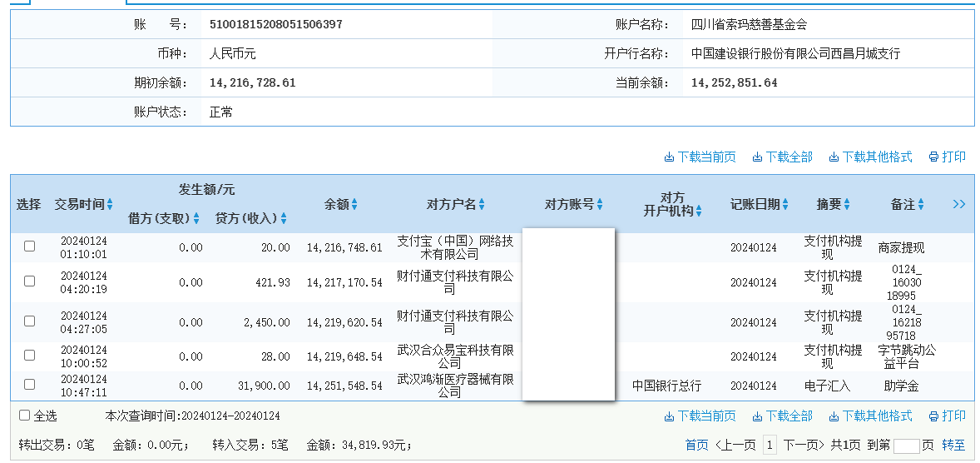Click counterparty 支付宝（中国）网络技术有限公司
The image size is (980, 463).
coord(456,247)
